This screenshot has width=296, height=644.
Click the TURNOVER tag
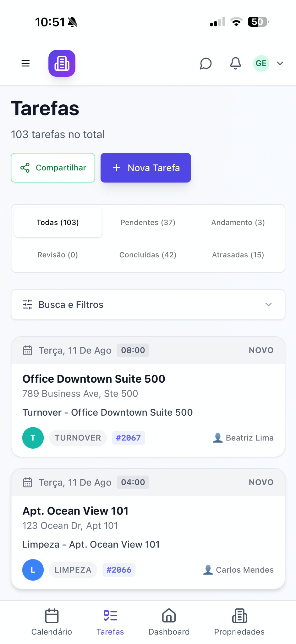(x=78, y=438)
